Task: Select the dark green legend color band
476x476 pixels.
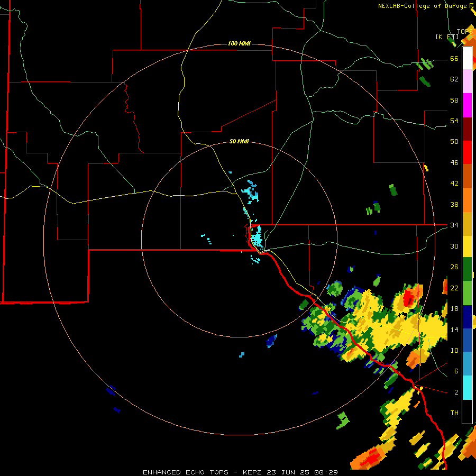Action: point(467,269)
